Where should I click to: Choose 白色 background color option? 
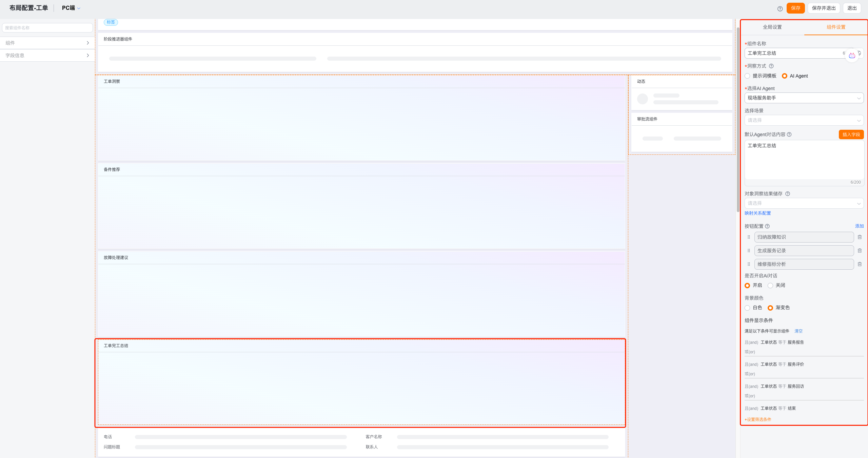(x=748, y=308)
